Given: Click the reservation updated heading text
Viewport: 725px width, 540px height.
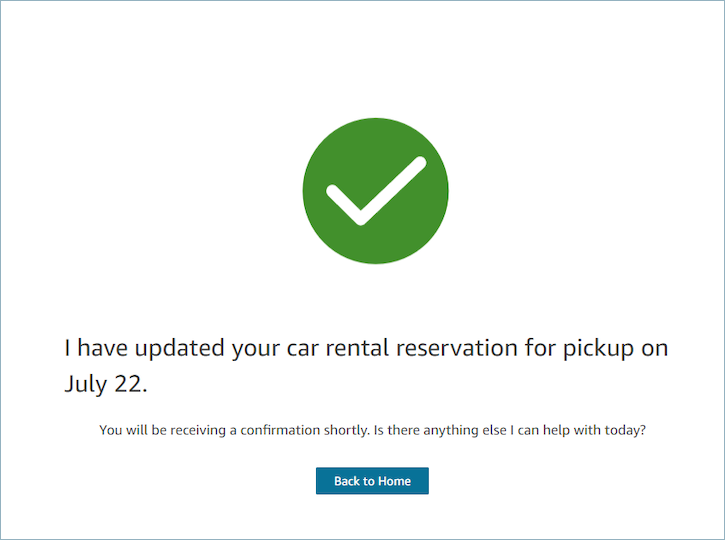Looking at the screenshot, I should pos(366,349).
